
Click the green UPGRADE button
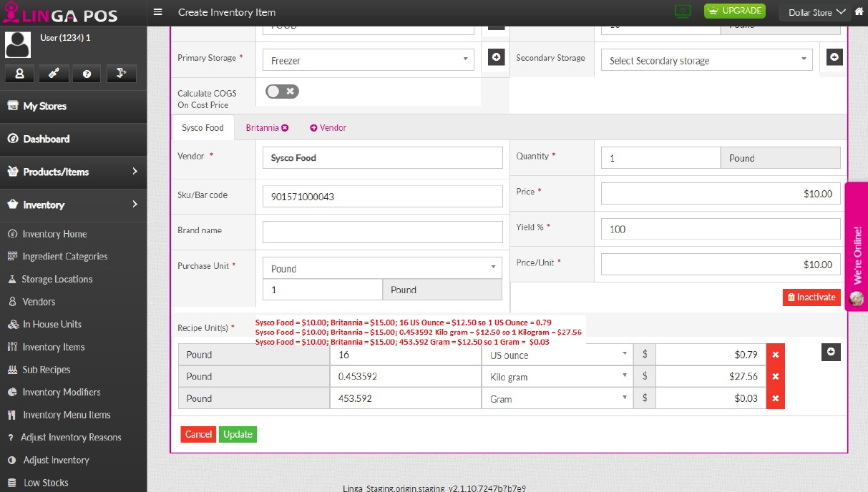tap(735, 11)
